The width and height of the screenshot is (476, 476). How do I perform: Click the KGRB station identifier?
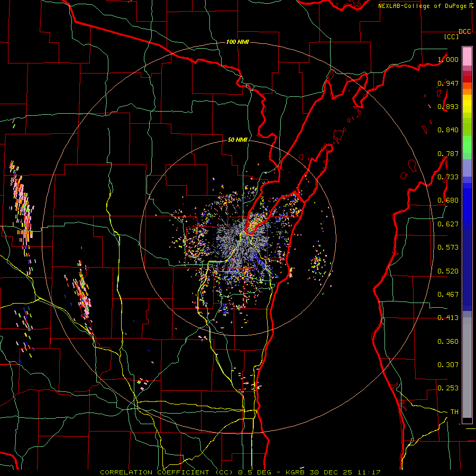295,472
